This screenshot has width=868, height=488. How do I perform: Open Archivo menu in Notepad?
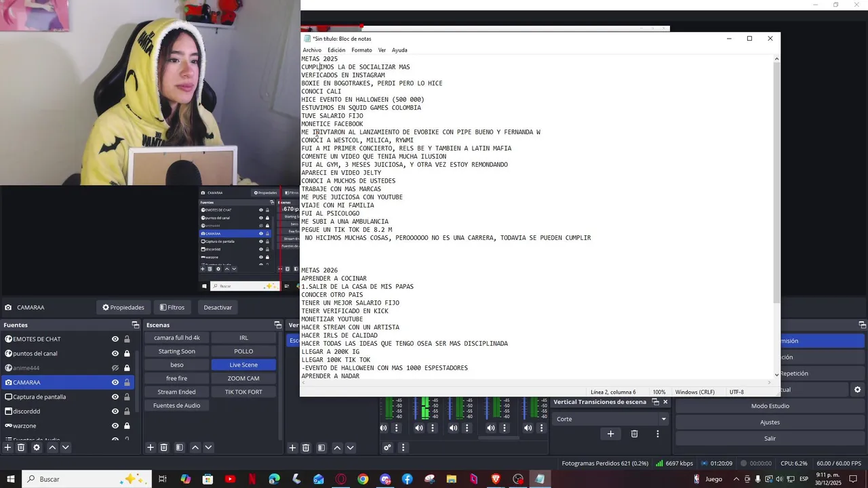pyautogui.click(x=312, y=50)
